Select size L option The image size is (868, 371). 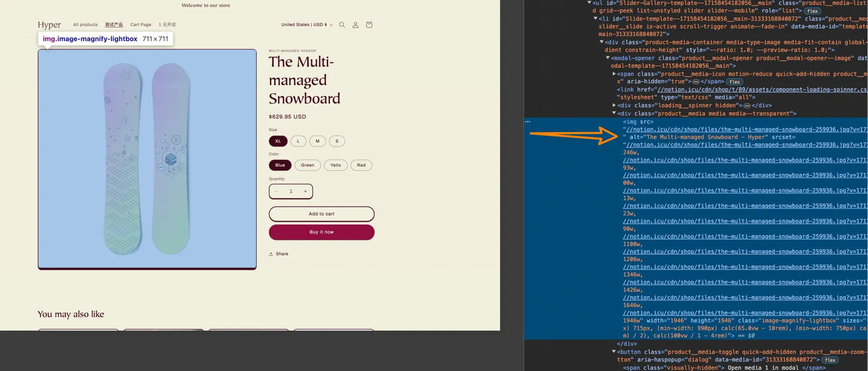click(x=298, y=141)
